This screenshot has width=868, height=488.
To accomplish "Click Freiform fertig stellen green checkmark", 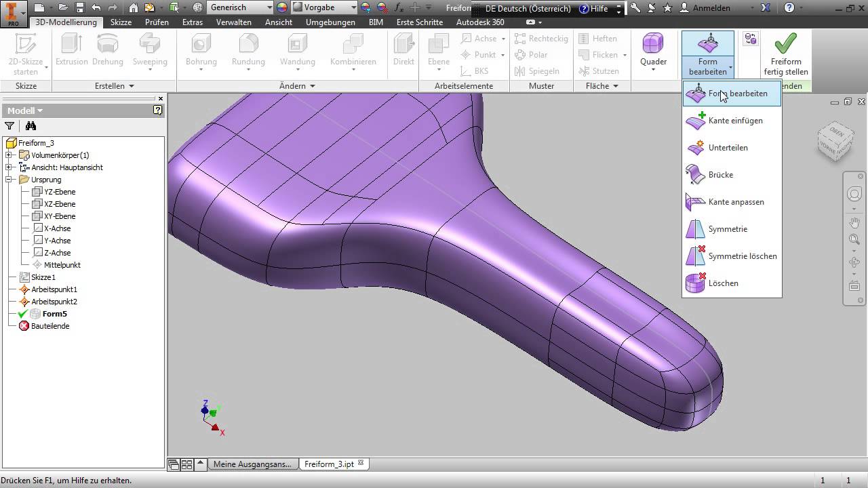I will 785,43.
